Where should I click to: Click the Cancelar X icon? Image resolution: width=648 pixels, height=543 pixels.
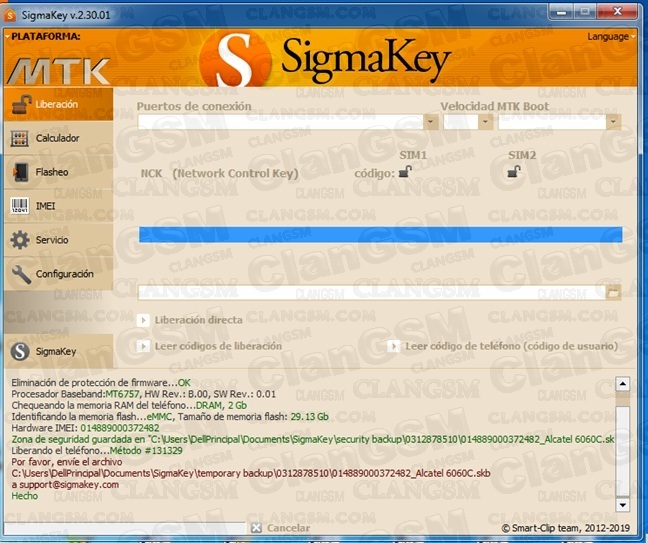point(256,528)
